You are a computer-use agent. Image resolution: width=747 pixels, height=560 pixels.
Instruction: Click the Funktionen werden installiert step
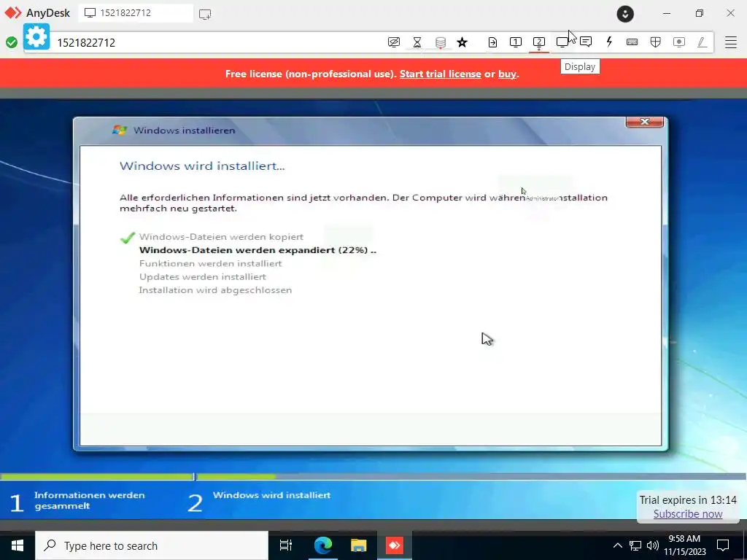211,263
